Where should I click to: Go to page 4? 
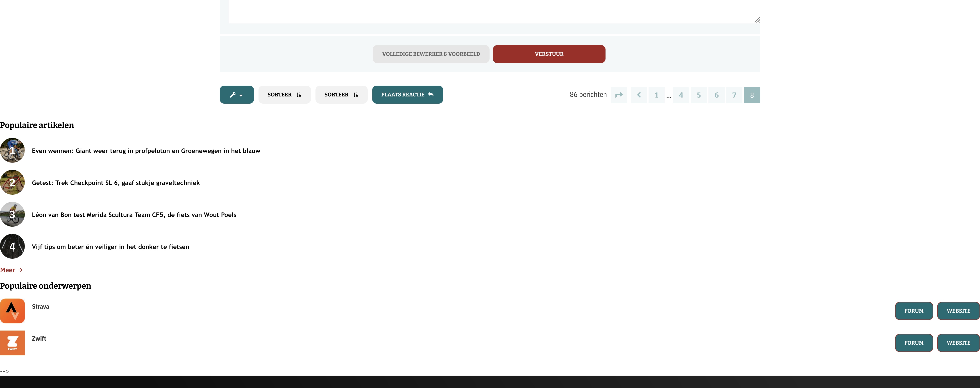[681, 95]
